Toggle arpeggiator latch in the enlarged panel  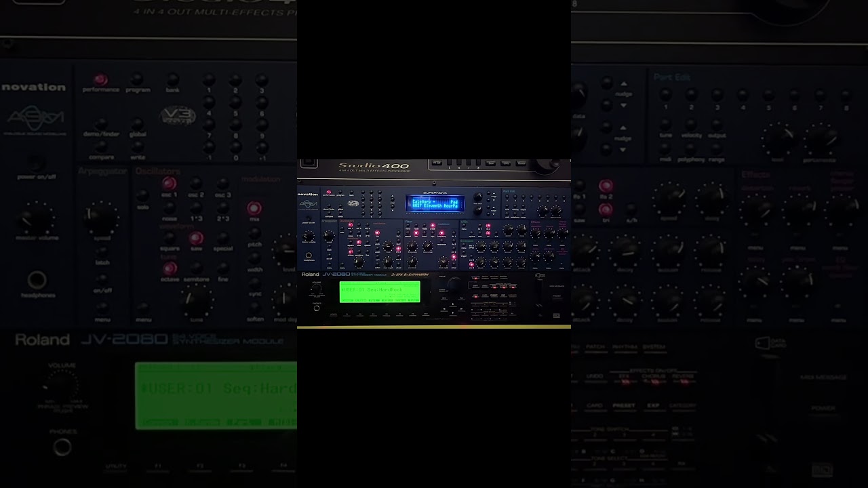click(102, 252)
